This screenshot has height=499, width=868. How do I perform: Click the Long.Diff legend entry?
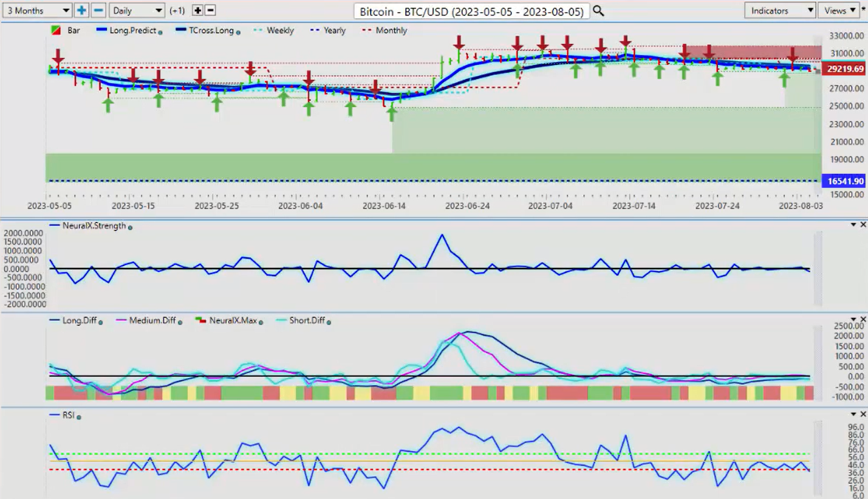[80, 320]
